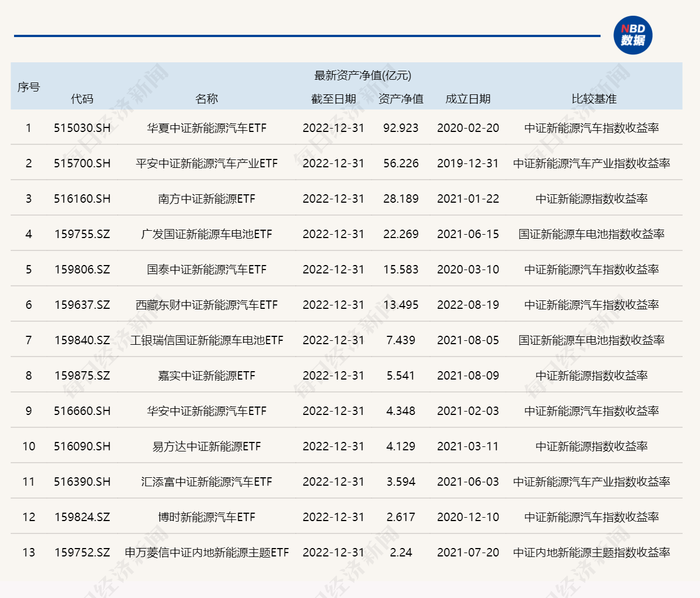Select the 序号 column header
The image size is (700, 598).
pyautogui.click(x=29, y=87)
